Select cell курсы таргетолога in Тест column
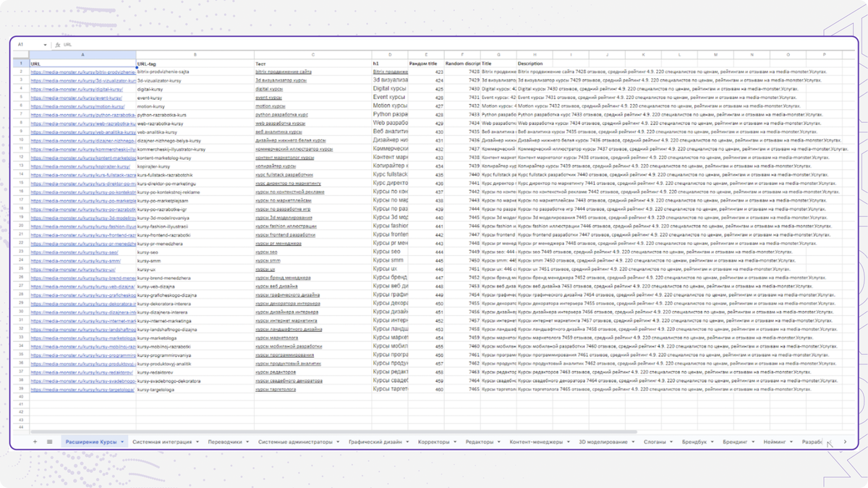Image resolution: width=868 pixels, height=488 pixels. (312, 390)
